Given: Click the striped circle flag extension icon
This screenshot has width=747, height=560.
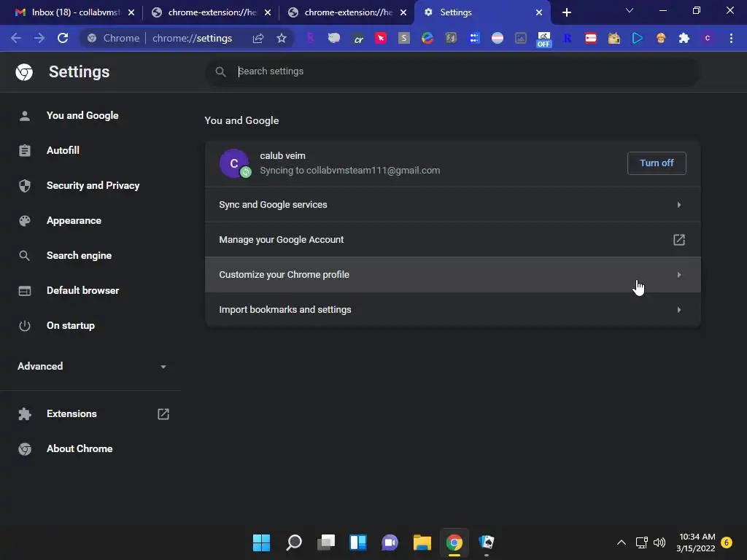Looking at the screenshot, I should [x=498, y=38].
